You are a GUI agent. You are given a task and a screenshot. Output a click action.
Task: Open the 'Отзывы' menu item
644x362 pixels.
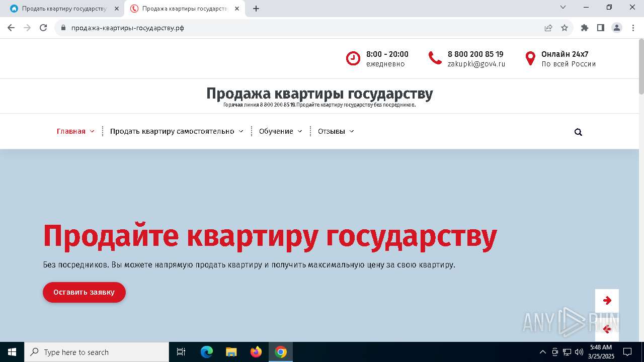click(x=332, y=131)
